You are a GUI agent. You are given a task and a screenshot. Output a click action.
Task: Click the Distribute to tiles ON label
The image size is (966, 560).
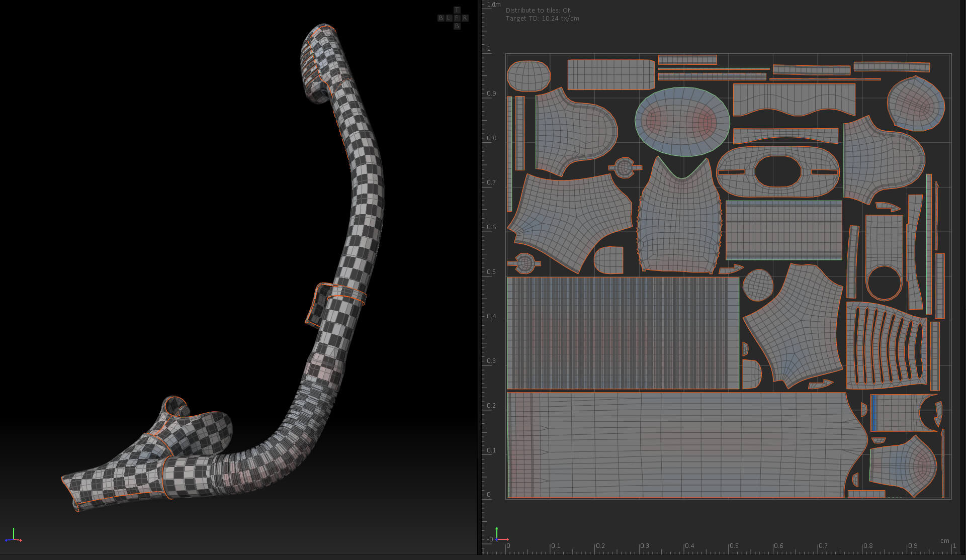pyautogui.click(x=539, y=10)
